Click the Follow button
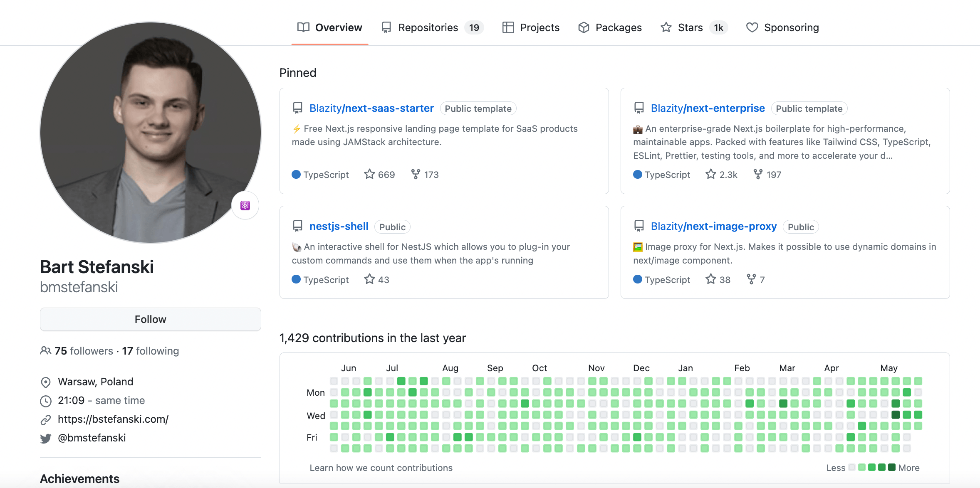This screenshot has height=488, width=980. point(150,319)
